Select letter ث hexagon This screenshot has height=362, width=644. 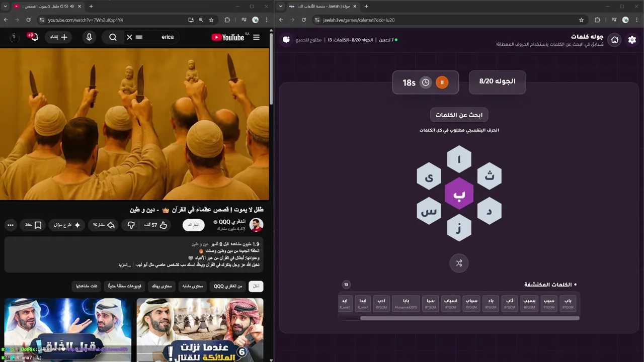[x=489, y=176]
